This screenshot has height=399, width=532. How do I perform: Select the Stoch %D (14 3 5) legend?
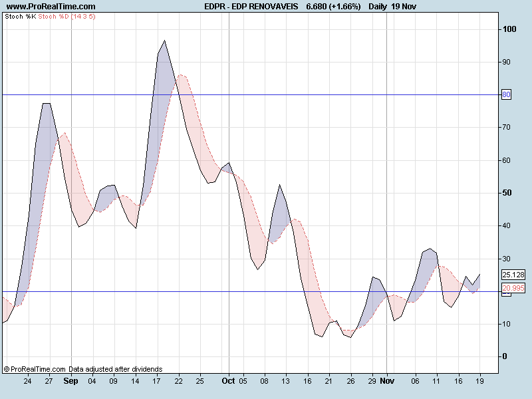pos(67,16)
